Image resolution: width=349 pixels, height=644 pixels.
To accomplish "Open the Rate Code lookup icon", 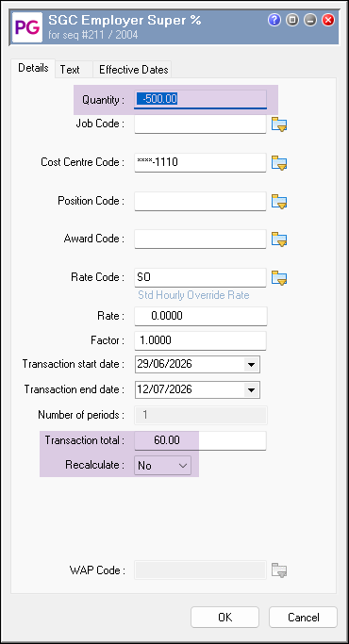I will click(x=279, y=277).
